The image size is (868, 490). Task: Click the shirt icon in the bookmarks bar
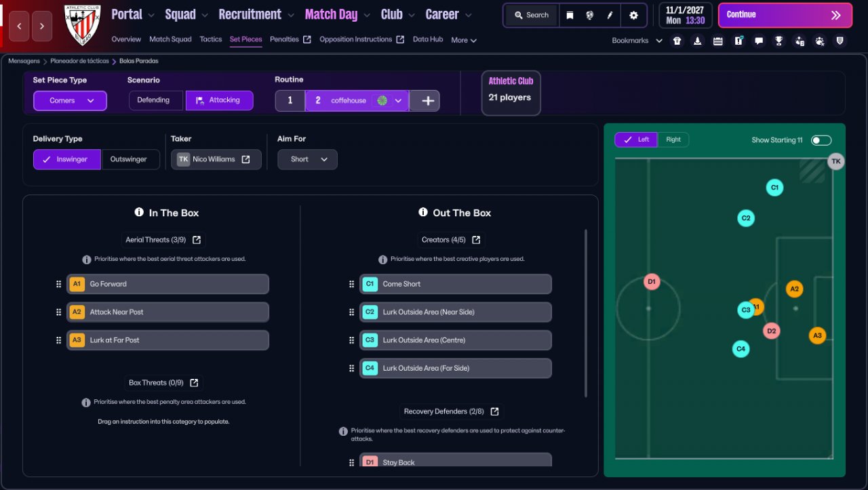click(x=677, y=41)
